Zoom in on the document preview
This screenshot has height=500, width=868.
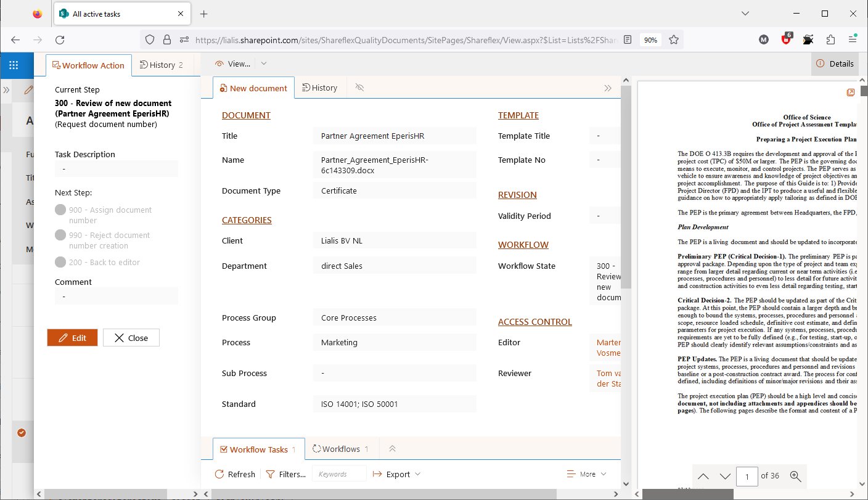click(x=795, y=475)
